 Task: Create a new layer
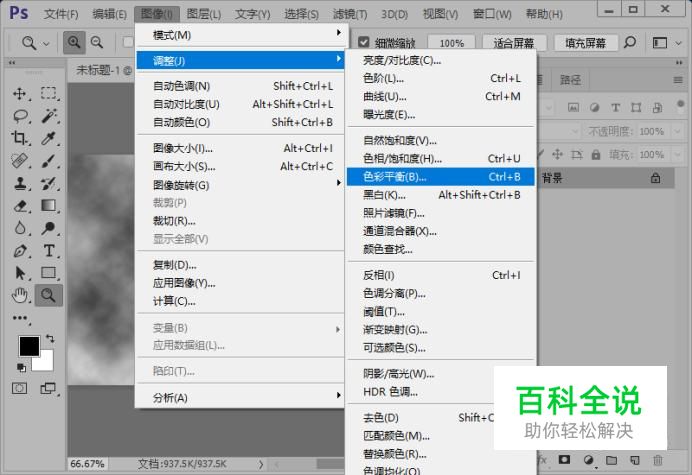tap(635, 460)
